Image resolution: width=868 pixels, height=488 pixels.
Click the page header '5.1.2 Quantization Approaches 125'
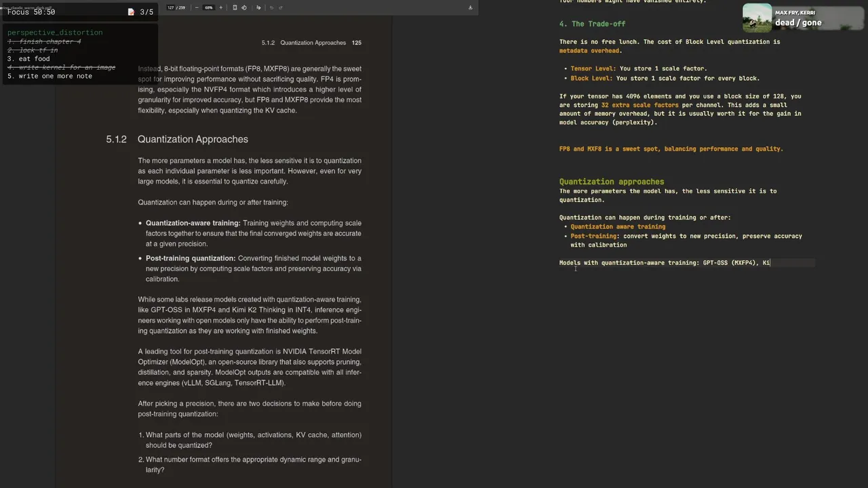311,43
